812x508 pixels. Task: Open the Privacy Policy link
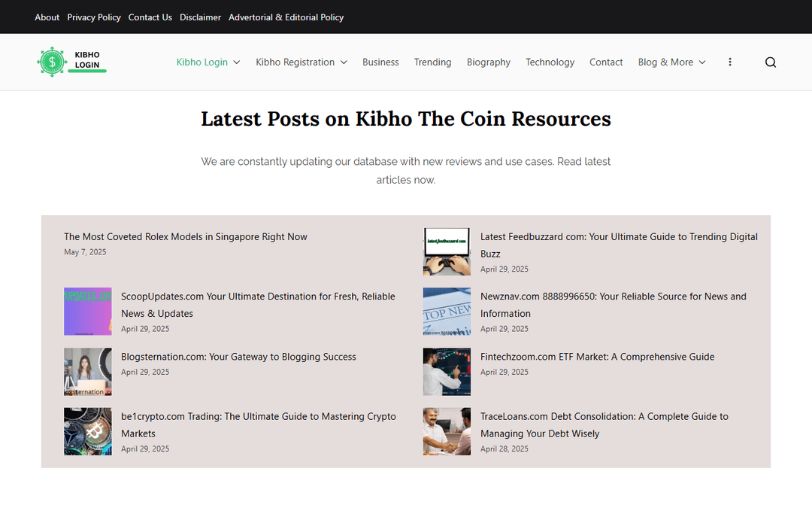coord(94,17)
